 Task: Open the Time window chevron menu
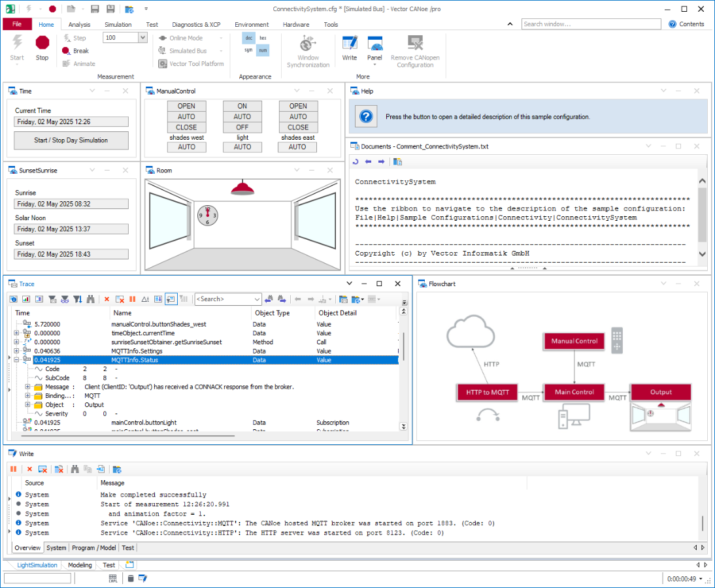(x=92, y=91)
